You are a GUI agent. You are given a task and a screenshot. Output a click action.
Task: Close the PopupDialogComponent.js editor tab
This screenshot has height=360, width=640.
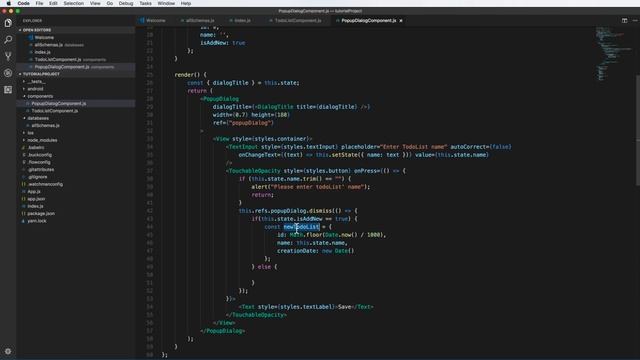tap(401, 20)
